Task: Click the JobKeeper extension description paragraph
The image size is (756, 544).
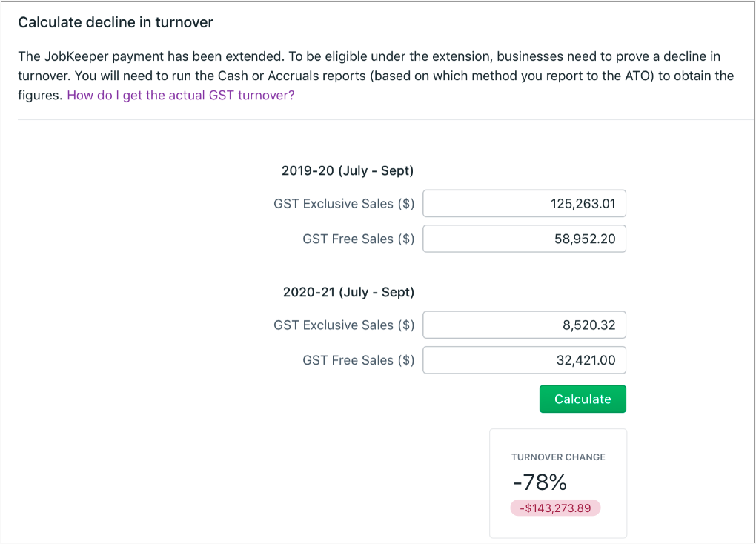Action: 371,76
